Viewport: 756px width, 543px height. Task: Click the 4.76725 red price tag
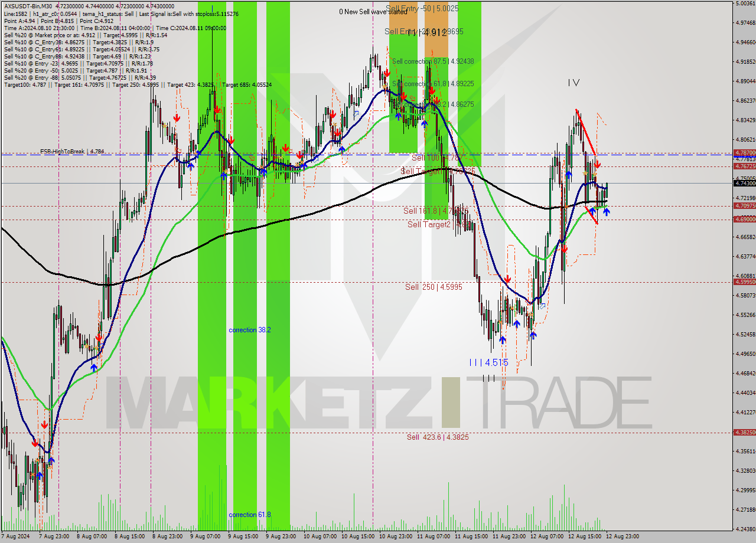744,166
